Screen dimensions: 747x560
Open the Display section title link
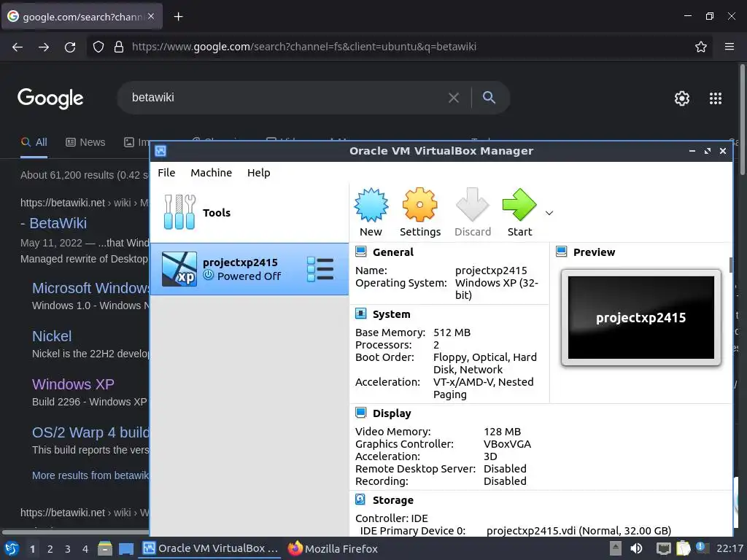click(392, 413)
